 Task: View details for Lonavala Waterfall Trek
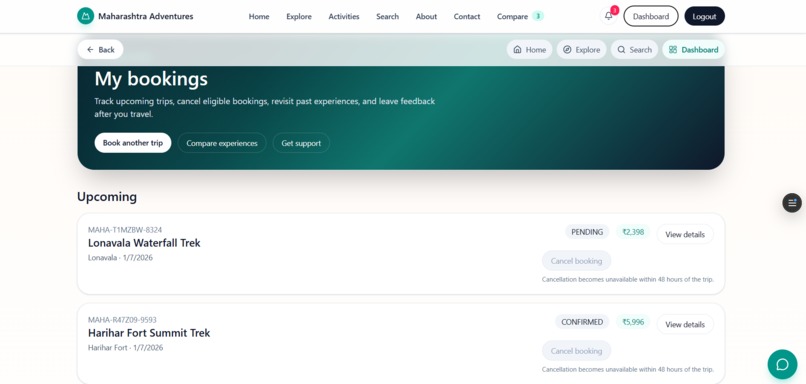coord(685,234)
